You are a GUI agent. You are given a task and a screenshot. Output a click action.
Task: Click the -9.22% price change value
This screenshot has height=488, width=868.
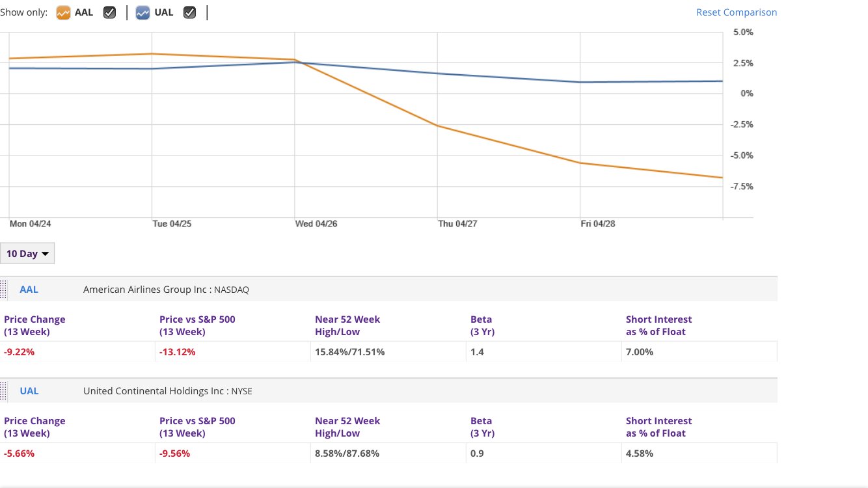(x=19, y=352)
